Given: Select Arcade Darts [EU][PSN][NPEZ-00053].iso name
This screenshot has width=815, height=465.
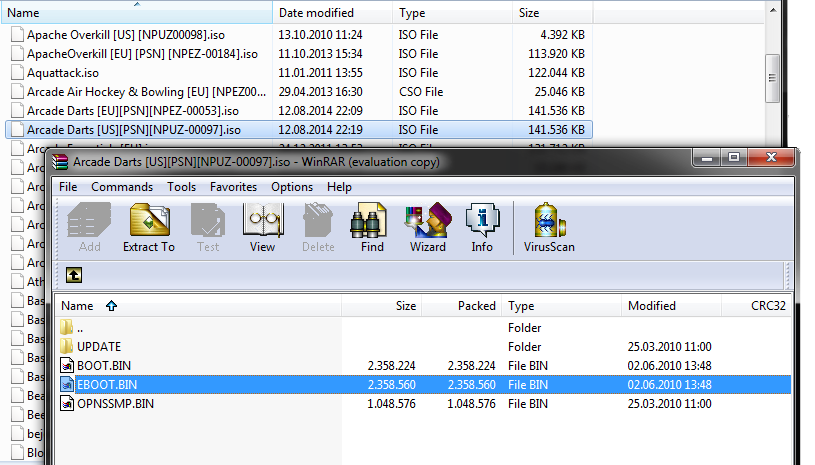Looking at the screenshot, I should coord(133,111).
